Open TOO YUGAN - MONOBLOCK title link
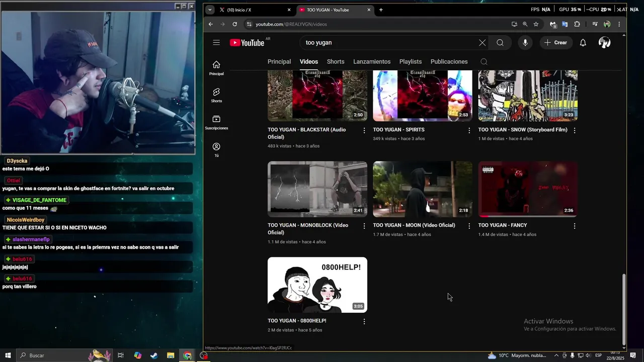 click(x=308, y=229)
